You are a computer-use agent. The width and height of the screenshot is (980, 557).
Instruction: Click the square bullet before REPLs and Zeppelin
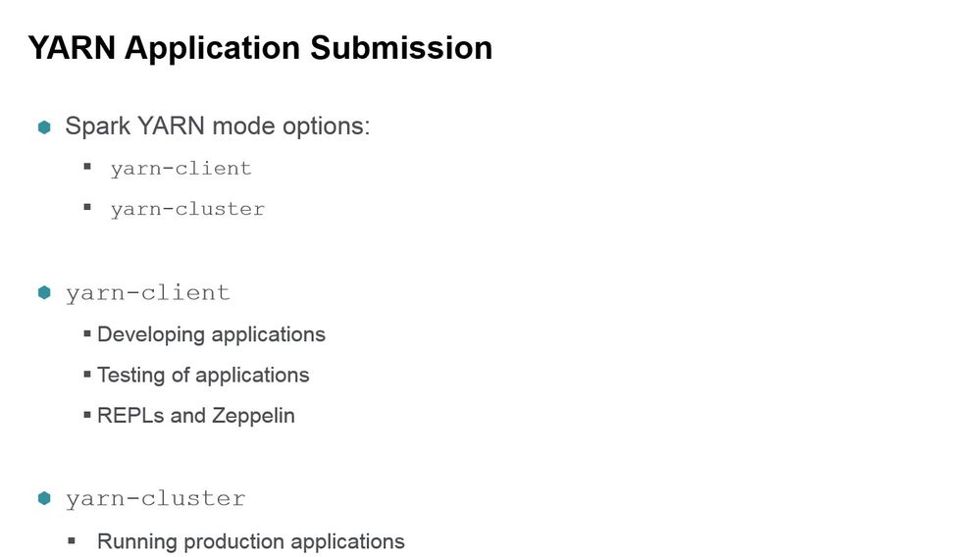pos(88,415)
